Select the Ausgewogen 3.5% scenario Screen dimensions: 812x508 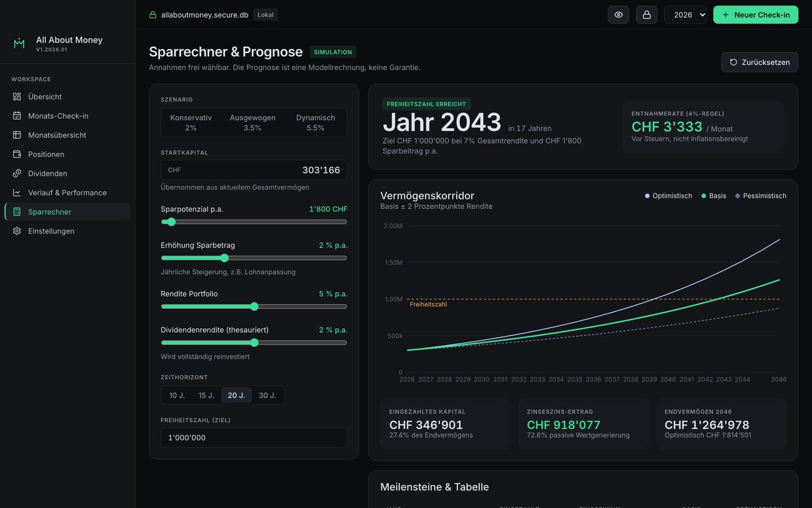tap(253, 122)
